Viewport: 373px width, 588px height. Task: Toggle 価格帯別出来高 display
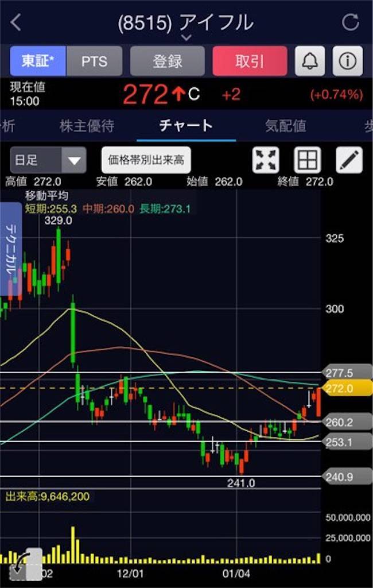[146, 160]
